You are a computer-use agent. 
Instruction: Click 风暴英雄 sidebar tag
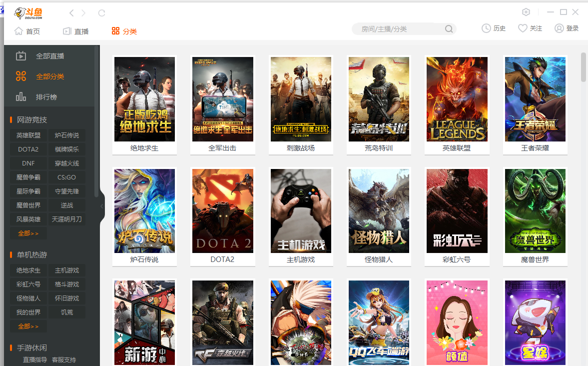28,219
